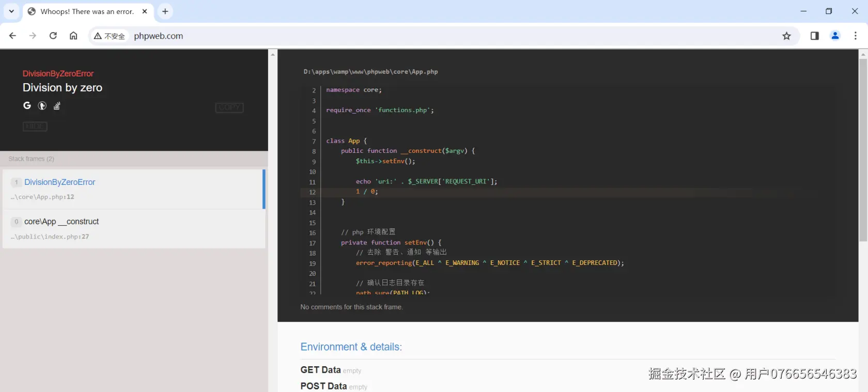The width and height of the screenshot is (868, 392).
Task: Click the 'class App {' code line
Action: click(x=347, y=140)
